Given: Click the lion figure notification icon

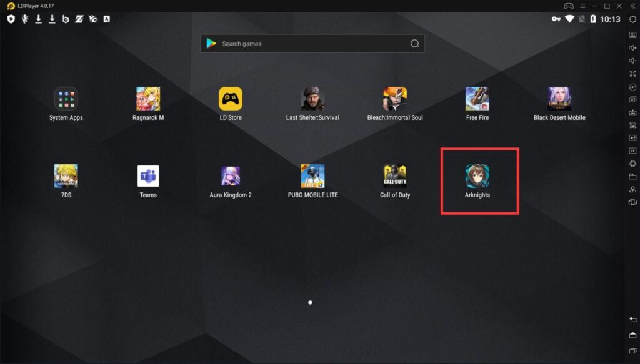Looking at the screenshot, I should [x=25, y=19].
